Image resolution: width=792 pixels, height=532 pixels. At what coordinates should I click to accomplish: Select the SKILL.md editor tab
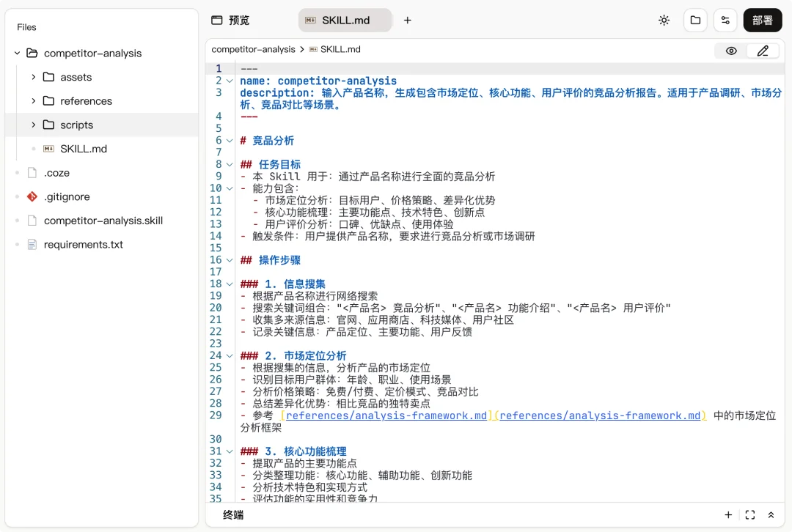pos(345,21)
